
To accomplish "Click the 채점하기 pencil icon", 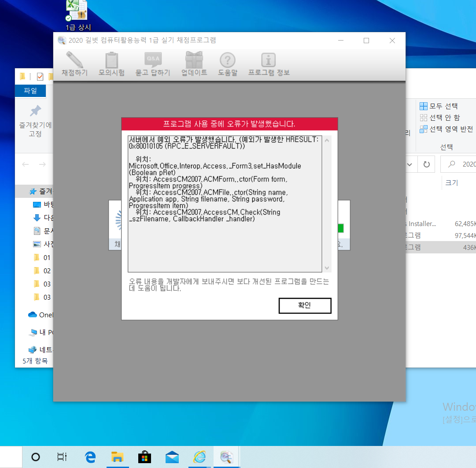I will click(74, 60).
